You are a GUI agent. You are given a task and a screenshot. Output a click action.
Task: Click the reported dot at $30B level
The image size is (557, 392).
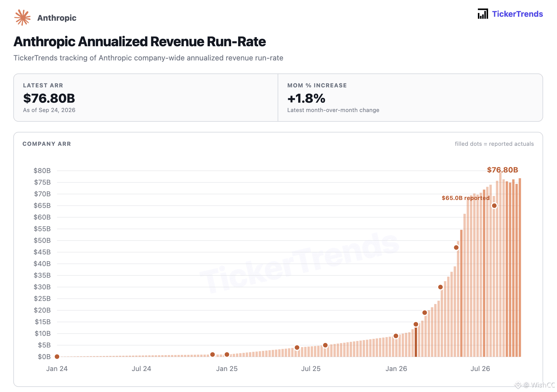[440, 287]
